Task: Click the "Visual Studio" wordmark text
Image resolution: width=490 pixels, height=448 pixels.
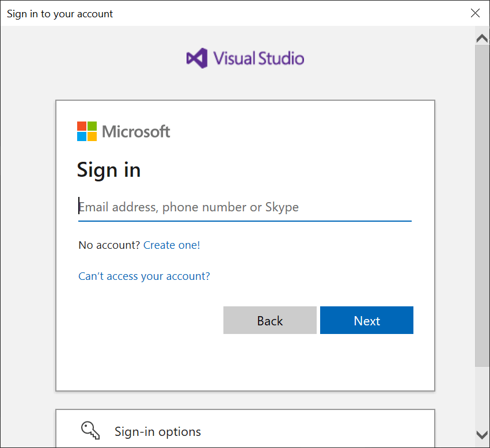Action: click(x=258, y=58)
